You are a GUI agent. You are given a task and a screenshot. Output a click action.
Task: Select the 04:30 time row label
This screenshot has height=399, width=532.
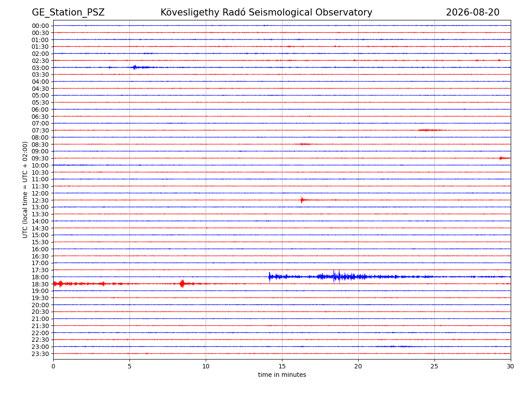point(40,89)
